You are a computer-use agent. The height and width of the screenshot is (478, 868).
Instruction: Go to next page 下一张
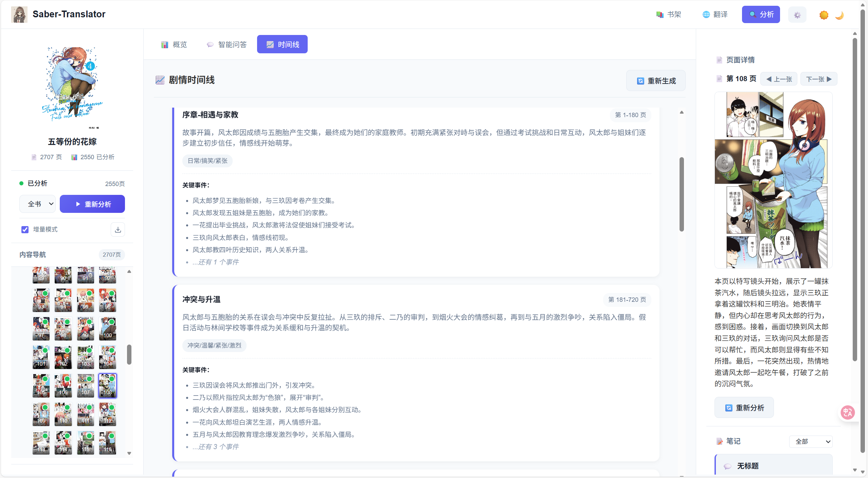819,79
